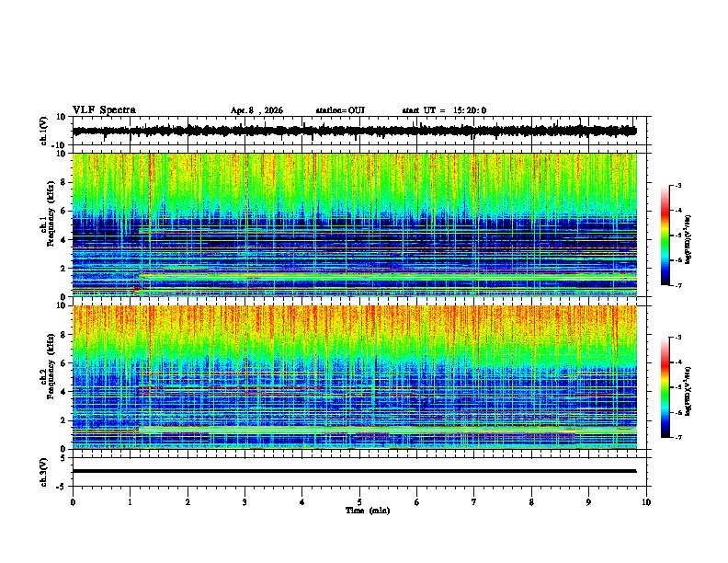Click the "2" kHz tick on ch.2 spectrogram

point(63,420)
